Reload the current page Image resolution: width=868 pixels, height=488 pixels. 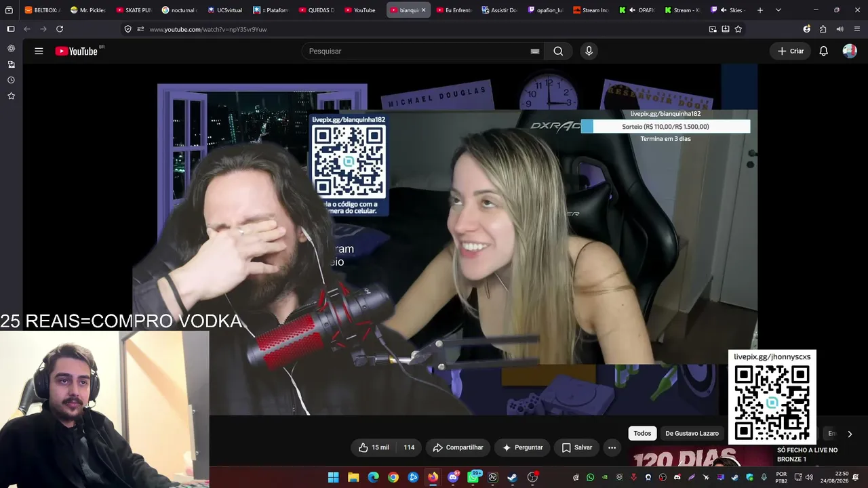pos(60,29)
